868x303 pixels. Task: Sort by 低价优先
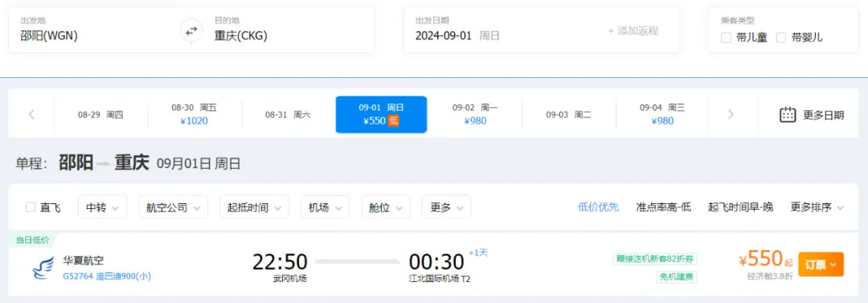(x=599, y=207)
